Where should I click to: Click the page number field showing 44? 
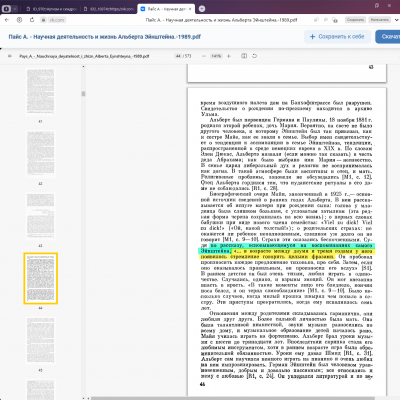(178, 56)
